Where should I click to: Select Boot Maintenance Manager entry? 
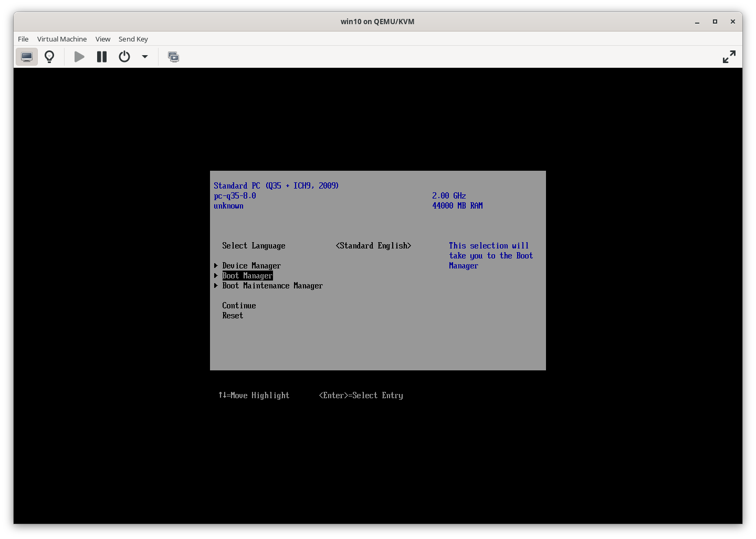tap(272, 286)
